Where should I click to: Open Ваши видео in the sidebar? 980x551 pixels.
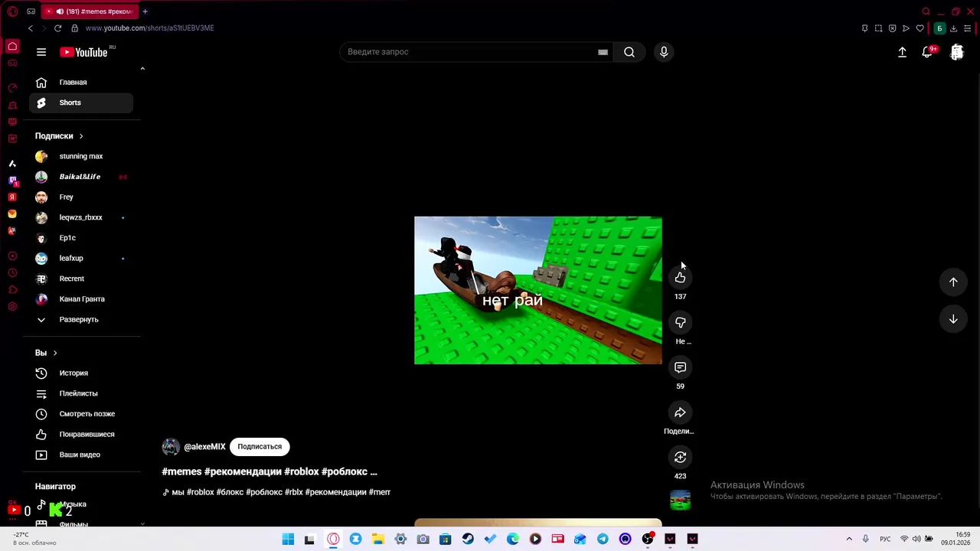click(x=81, y=455)
